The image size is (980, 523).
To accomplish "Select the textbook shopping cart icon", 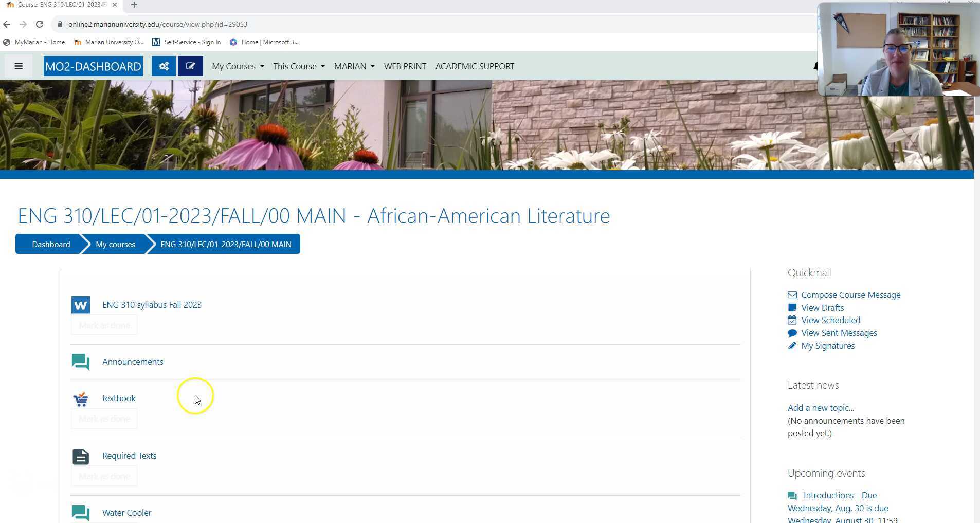I will click(x=80, y=399).
